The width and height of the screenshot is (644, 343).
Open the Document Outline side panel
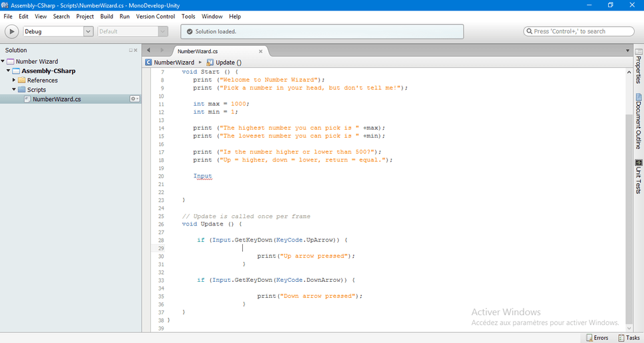(639, 121)
